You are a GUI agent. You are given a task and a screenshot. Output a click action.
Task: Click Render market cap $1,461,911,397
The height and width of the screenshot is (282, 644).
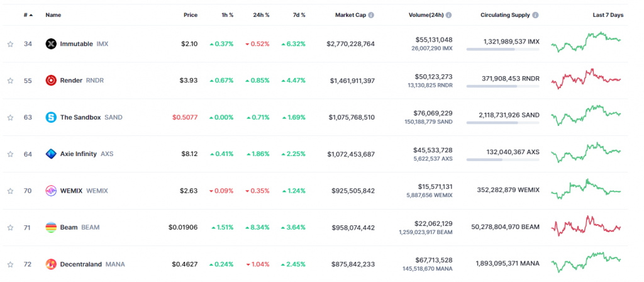click(x=352, y=81)
